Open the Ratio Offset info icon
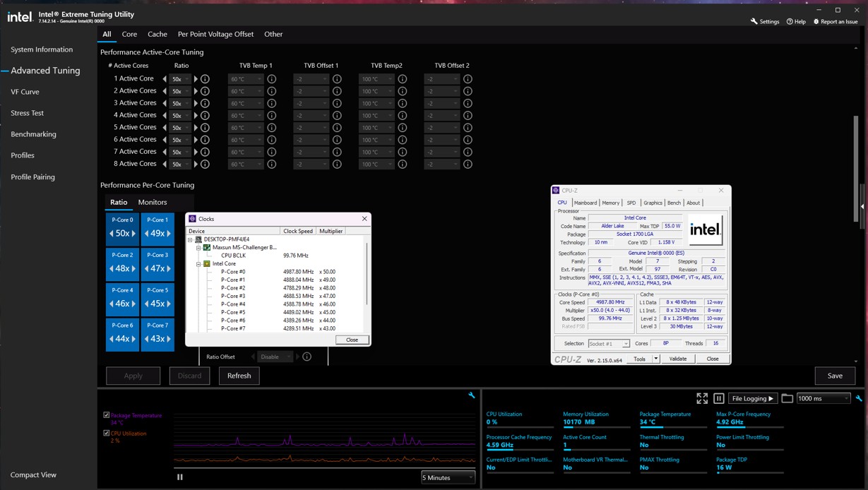This screenshot has width=868, height=490. [307, 357]
